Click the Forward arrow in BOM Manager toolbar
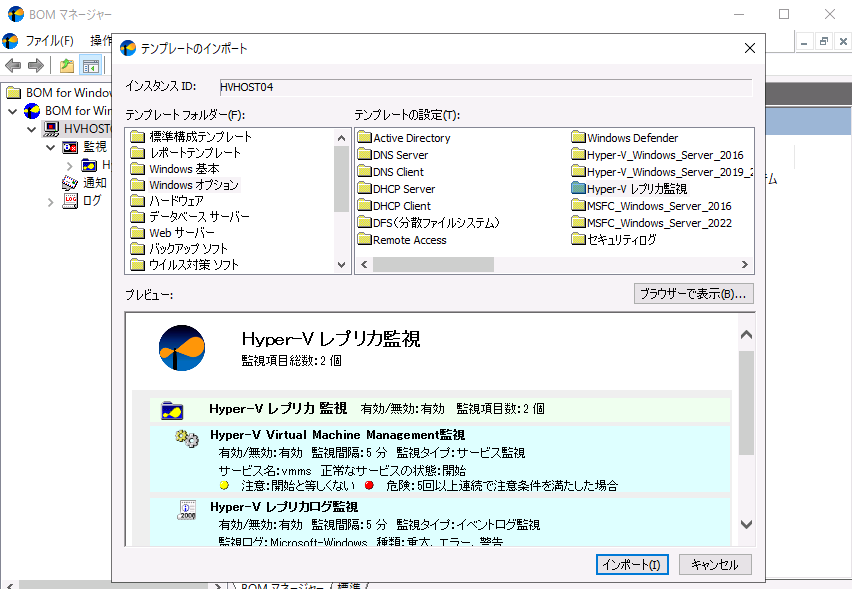 click(x=36, y=66)
